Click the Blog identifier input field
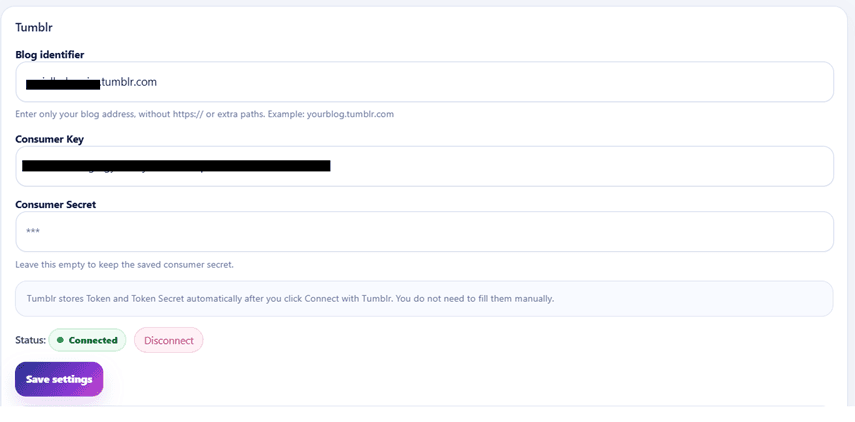This screenshot has width=855, height=422. coord(424,82)
